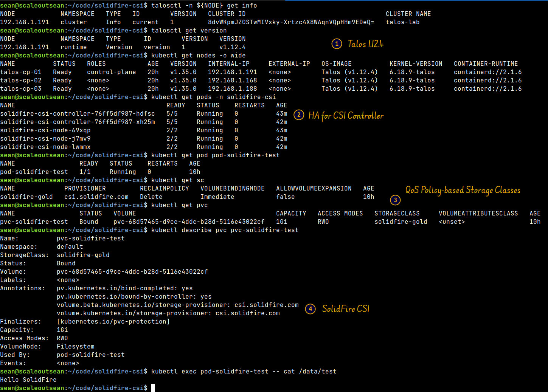
Task: Click annotation pv.kubernetes.io/bound-by-controller: yes
Action: 134,296
